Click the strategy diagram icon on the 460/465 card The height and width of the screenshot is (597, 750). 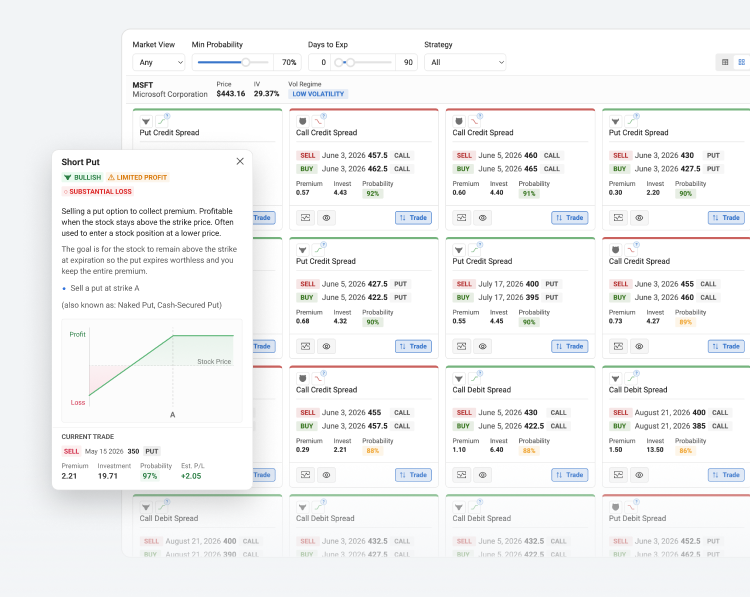click(474, 122)
